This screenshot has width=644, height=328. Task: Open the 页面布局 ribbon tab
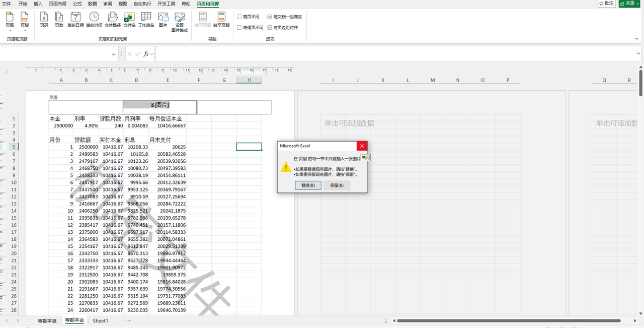[x=57, y=4]
